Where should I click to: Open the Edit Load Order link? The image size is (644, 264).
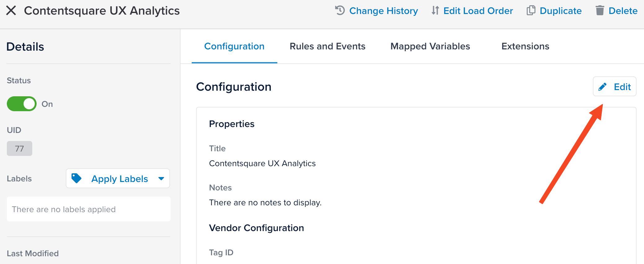478,11
